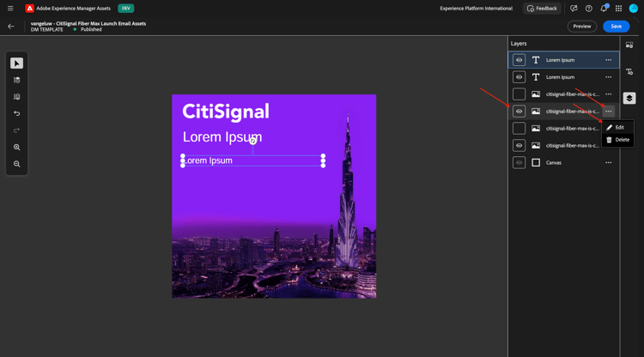Viewport: 644px width, 357px height.
Task: Open the chat feedback icon
Action: pos(574,9)
